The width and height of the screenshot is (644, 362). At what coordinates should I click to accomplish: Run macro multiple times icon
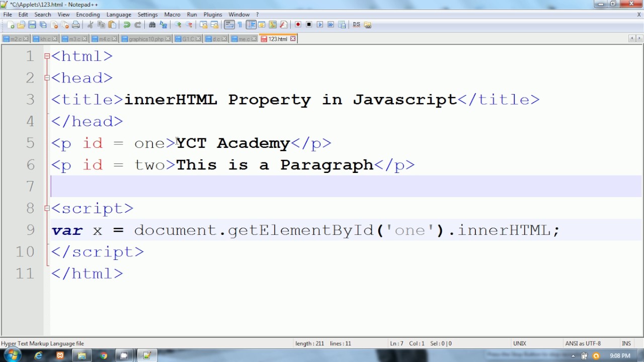click(331, 25)
